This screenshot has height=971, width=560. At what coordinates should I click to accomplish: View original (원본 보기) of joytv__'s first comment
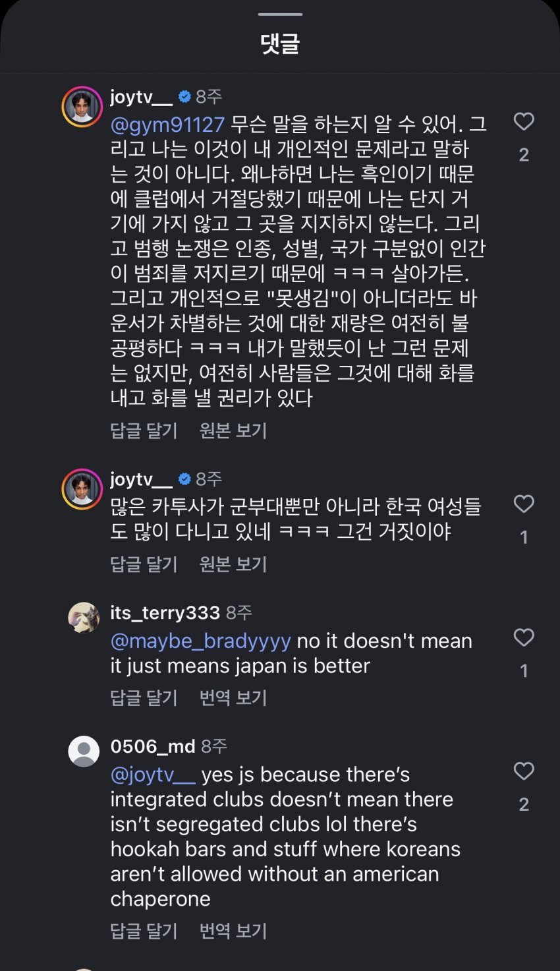tap(233, 431)
